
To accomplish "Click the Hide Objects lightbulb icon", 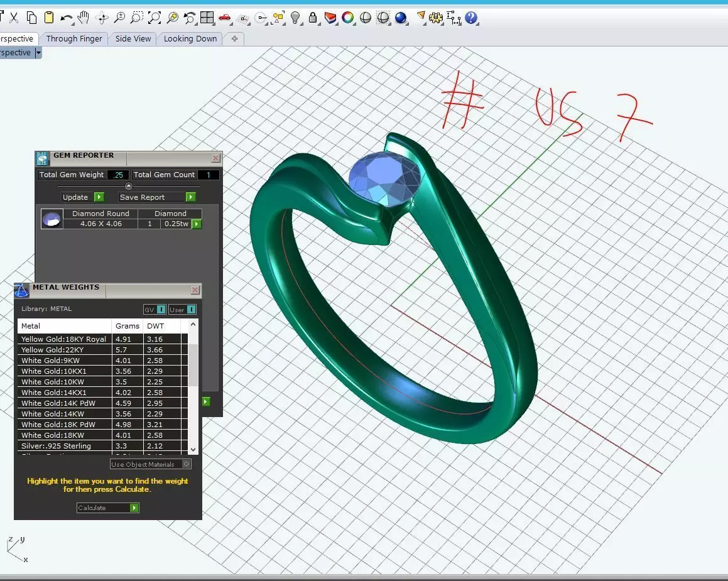I will [x=295, y=18].
